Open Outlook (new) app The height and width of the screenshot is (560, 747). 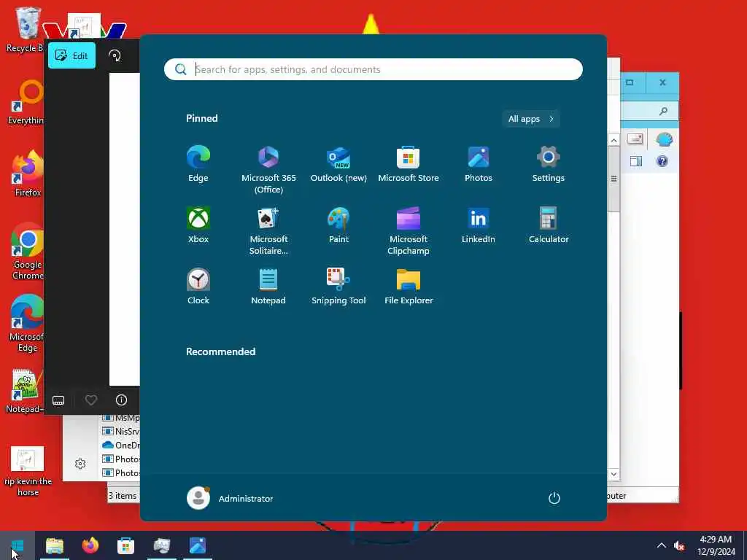pos(338,164)
